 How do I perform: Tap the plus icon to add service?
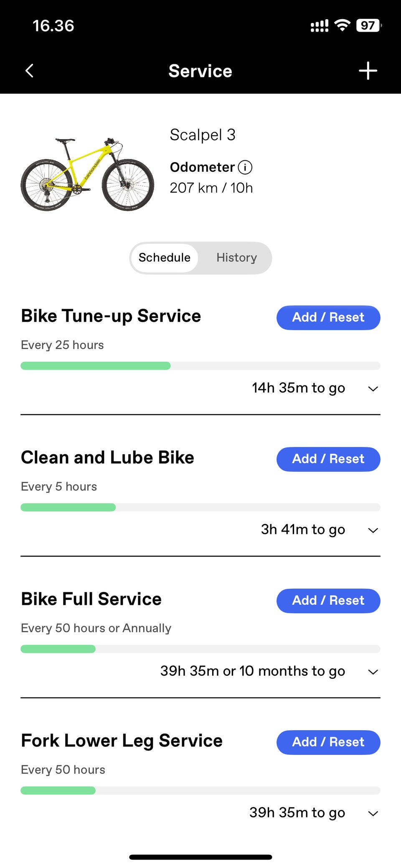coord(368,71)
